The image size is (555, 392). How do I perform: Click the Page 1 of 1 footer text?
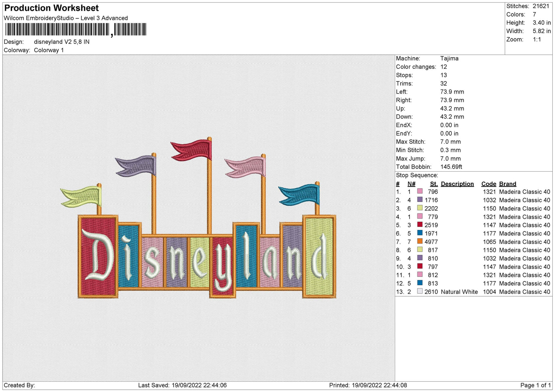click(535, 385)
